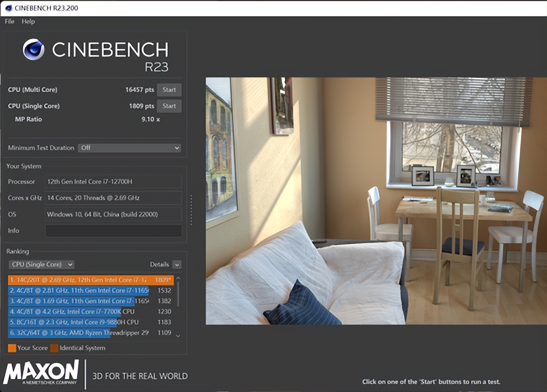Open the CPU (Single Core) ranking dropdown

click(42, 264)
